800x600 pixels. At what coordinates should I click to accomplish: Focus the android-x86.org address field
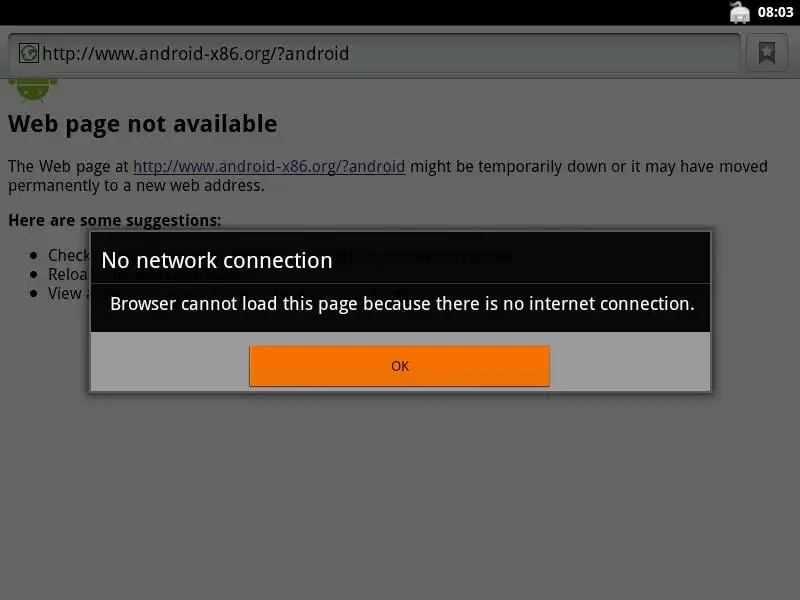click(374, 53)
